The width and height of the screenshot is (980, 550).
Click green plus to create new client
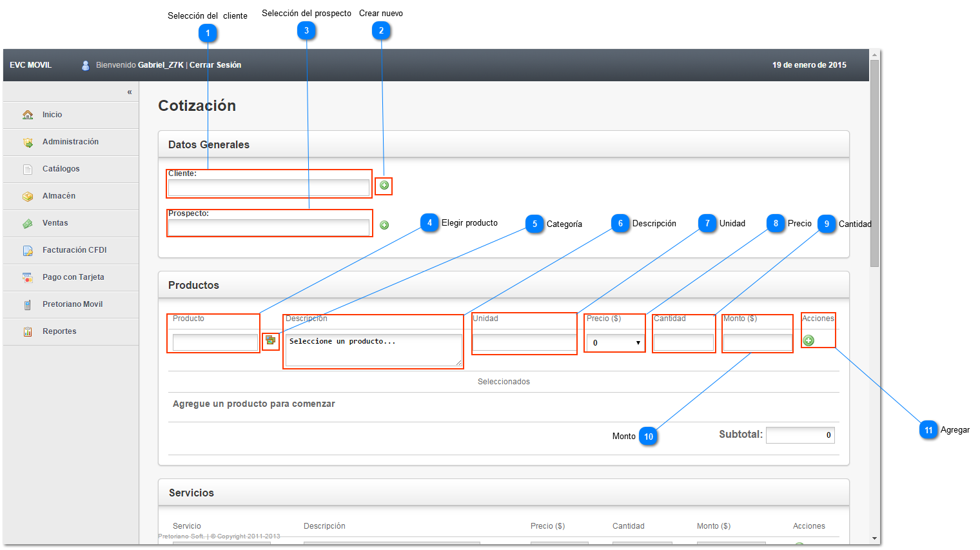coord(384,186)
